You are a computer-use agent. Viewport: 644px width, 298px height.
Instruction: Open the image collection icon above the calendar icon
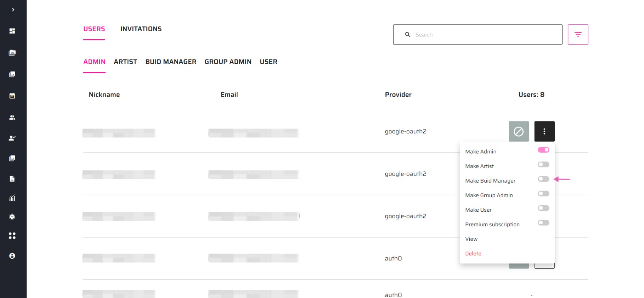[12, 74]
